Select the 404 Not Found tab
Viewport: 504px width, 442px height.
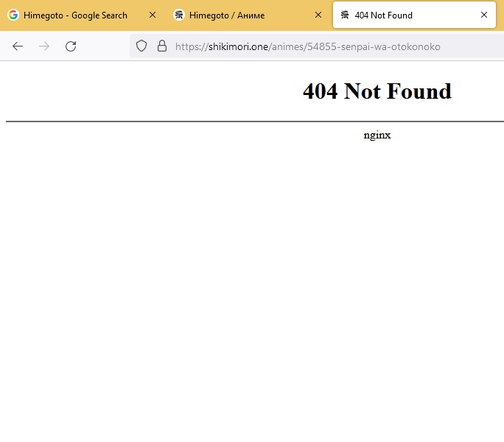(414, 15)
